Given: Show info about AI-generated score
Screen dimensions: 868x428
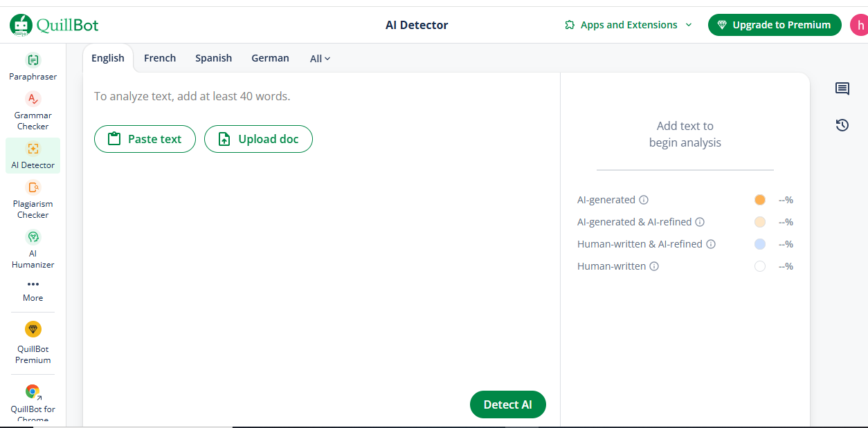Looking at the screenshot, I should click(x=644, y=201).
